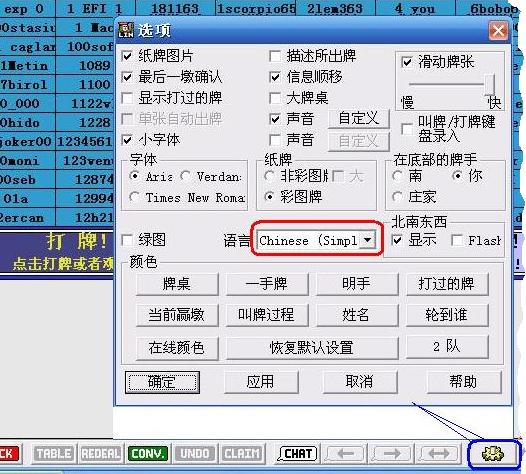Click the 恢复默认设置 button
The height and width of the screenshot is (474, 526).
coord(312,348)
